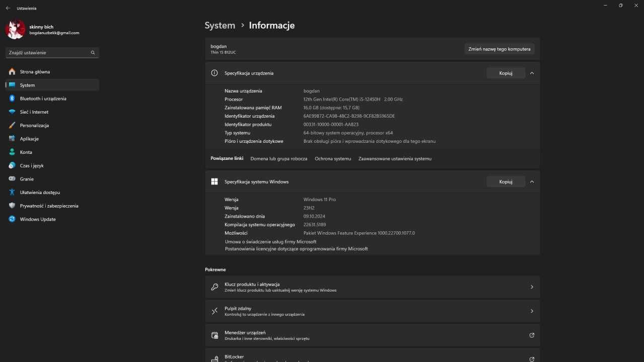
Task: Open Prywatność i zabezpieczenia entry
Action: (52, 206)
